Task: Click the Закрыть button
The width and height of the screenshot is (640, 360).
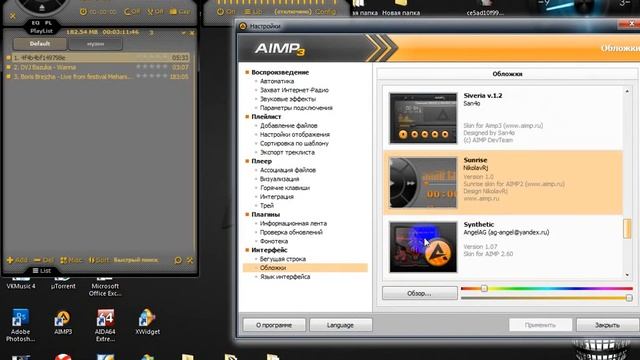Action: [607, 325]
